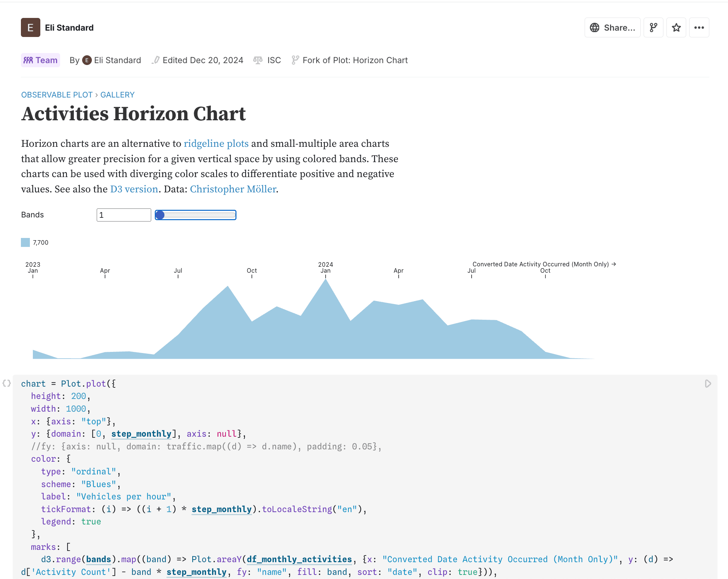Select the "Blues" scheme string
The height and width of the screenshot is (579, 728).
(x=99, y=484)
